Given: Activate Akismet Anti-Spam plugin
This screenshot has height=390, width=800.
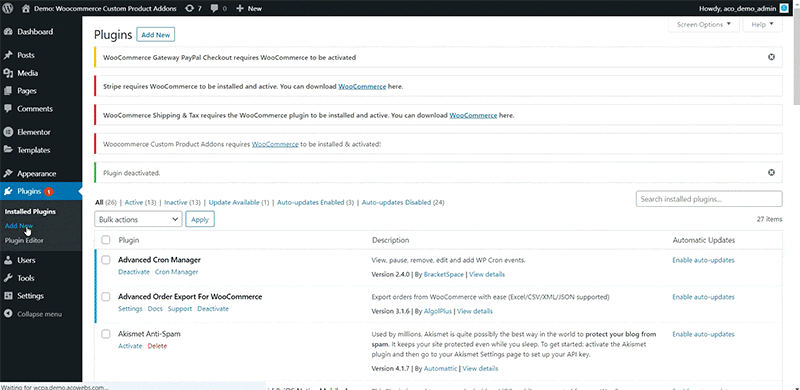Looking at the screenshot, I should tap(130, 346).
